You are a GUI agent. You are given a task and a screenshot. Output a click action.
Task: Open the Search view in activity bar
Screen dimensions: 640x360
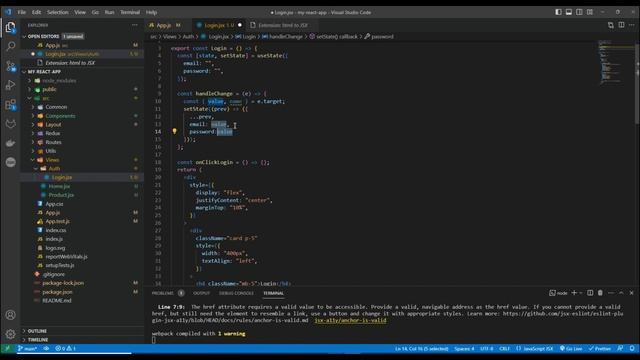tap(11, 46)
